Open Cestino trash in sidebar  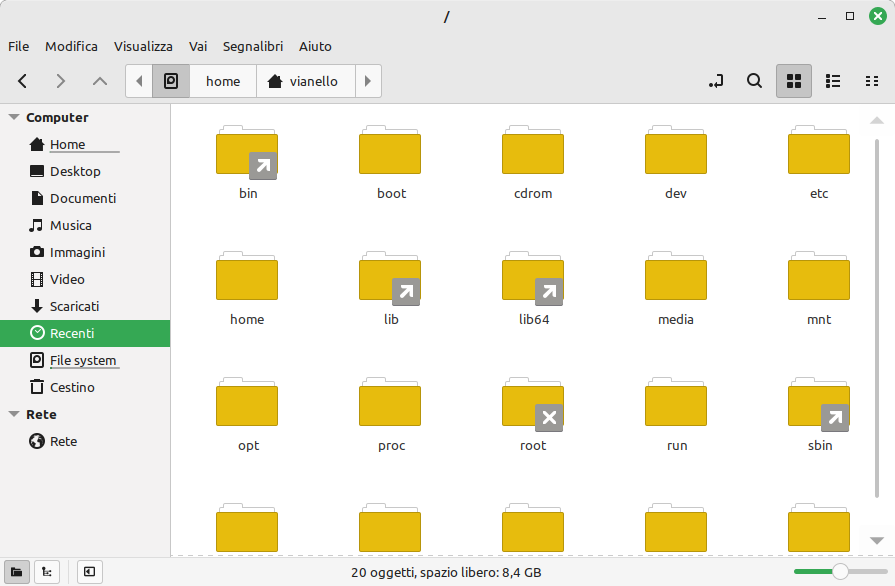[x=85, y=387]
